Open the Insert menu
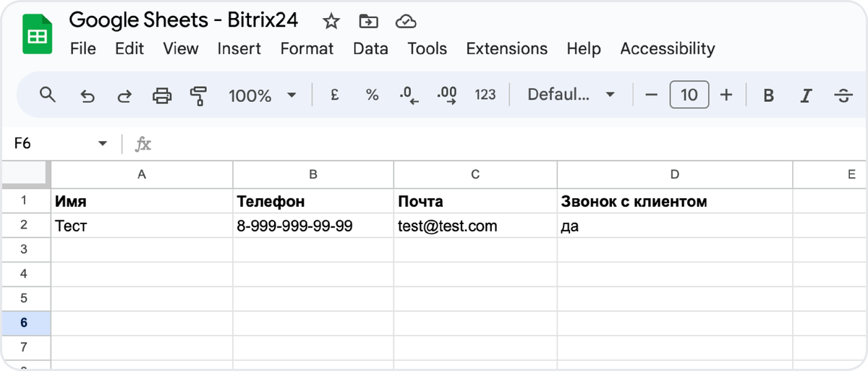868x371 pixels. pyautogui.click(x=239, y=48)
